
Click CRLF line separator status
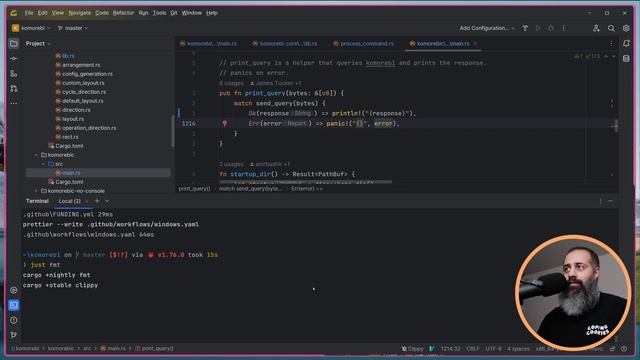pyautogui.click(x=473, y=349)
